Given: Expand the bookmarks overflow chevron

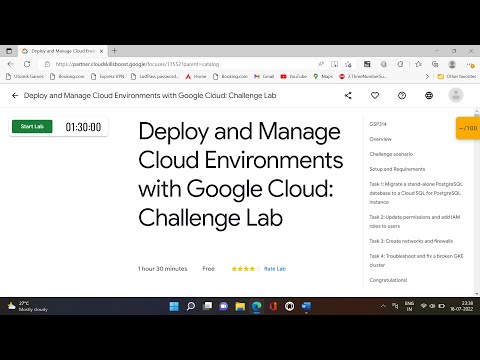Looking at the screenshot, I should (427, 76).
